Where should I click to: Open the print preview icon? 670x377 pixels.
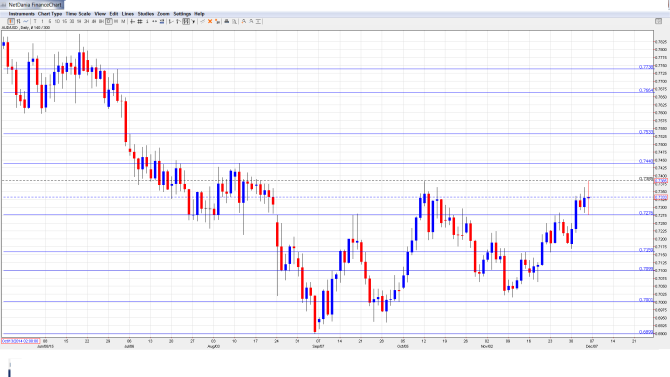234,21
